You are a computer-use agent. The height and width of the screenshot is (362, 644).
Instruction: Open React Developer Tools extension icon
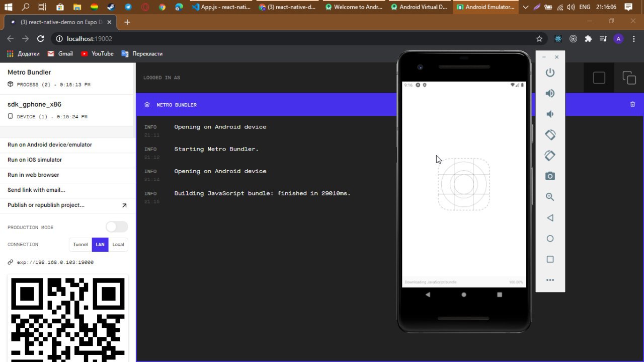click(558, 39)
